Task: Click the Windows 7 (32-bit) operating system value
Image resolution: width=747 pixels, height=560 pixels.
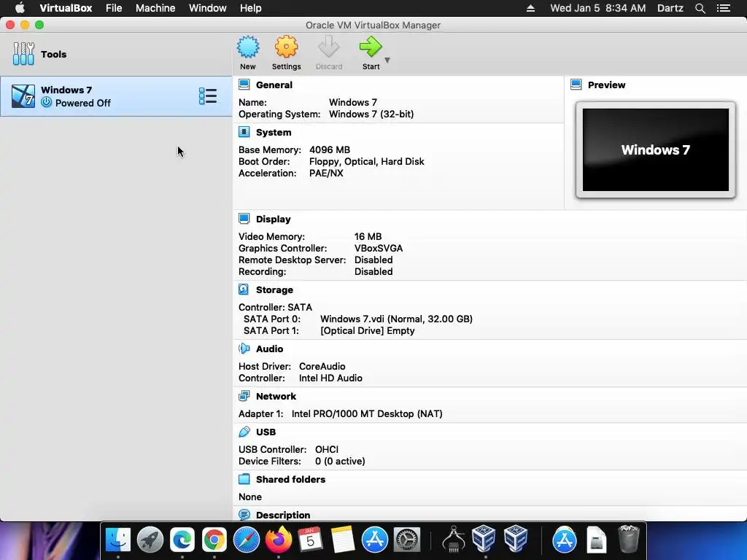Action: [371, 114]
